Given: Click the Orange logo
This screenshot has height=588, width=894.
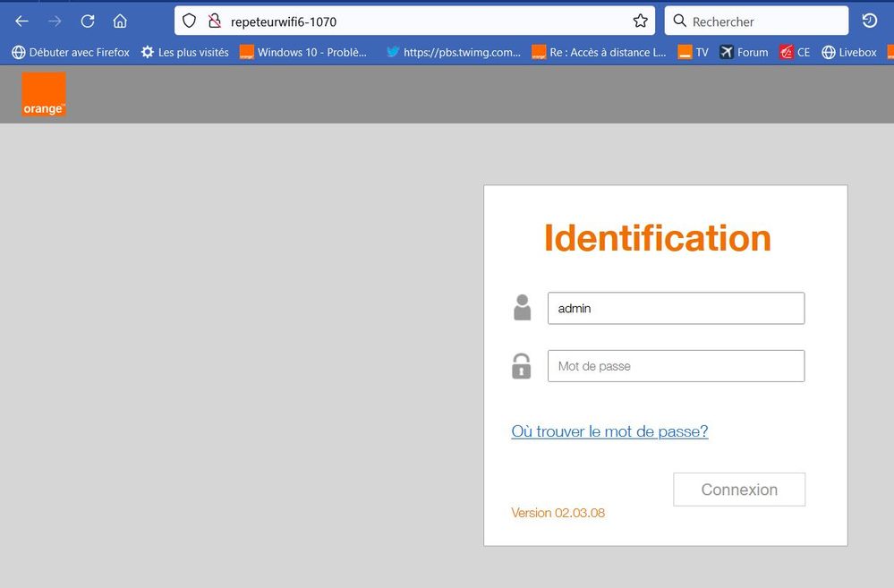Looking at the screenshot, I should tap(44, 94).
